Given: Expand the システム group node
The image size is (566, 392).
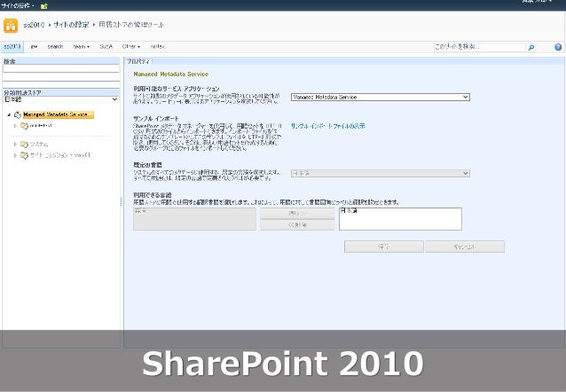Looking at the screenshot, I should pos(15,144).
